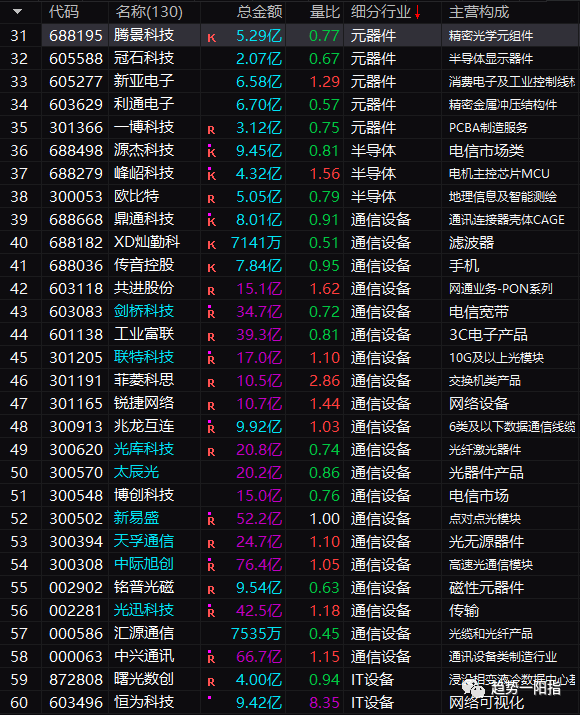Click the R marker on 菲菱科思 row

211,383
